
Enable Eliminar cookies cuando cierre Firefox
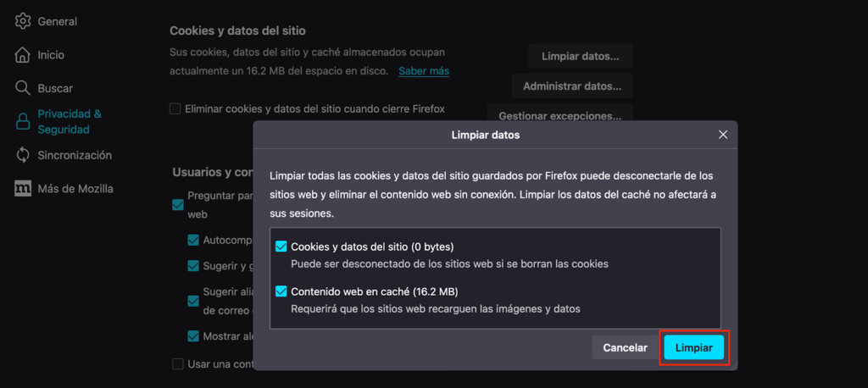click(x=175, y=108)
